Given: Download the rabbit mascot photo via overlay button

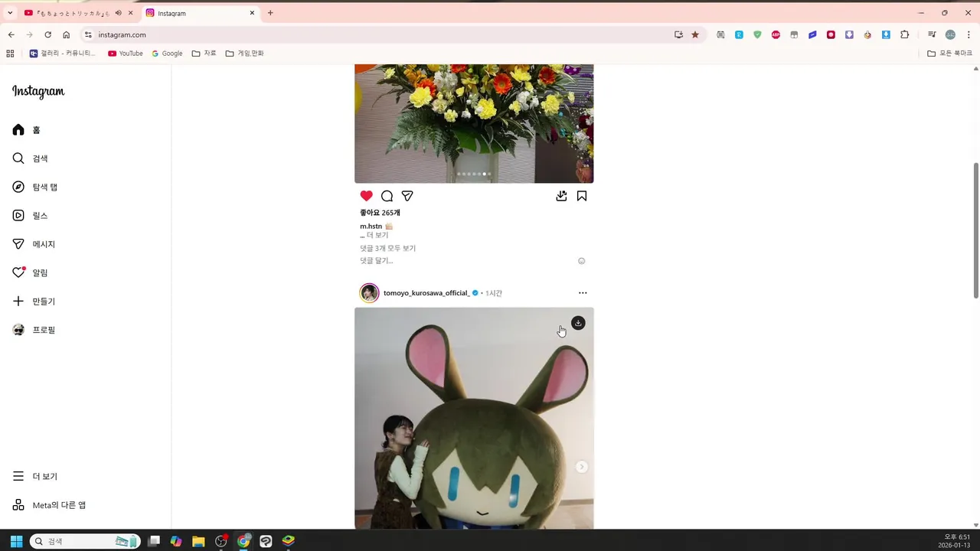Looking at the screenshot, I should point(578,323).
